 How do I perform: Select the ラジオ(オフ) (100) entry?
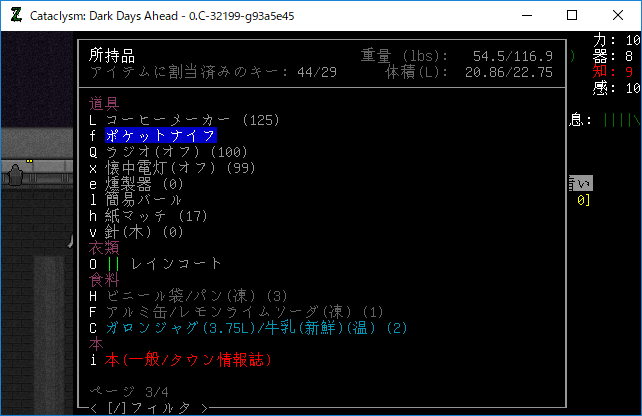(177, 152)
